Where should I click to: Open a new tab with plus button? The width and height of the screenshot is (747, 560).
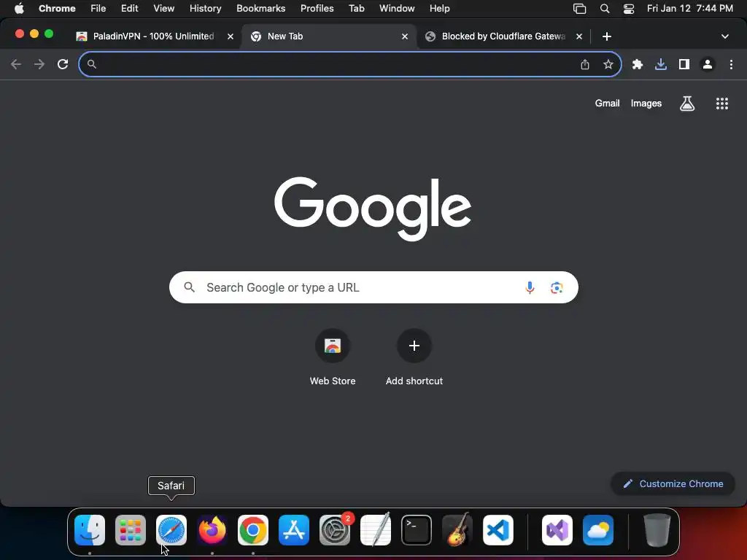tap(606, 36)
